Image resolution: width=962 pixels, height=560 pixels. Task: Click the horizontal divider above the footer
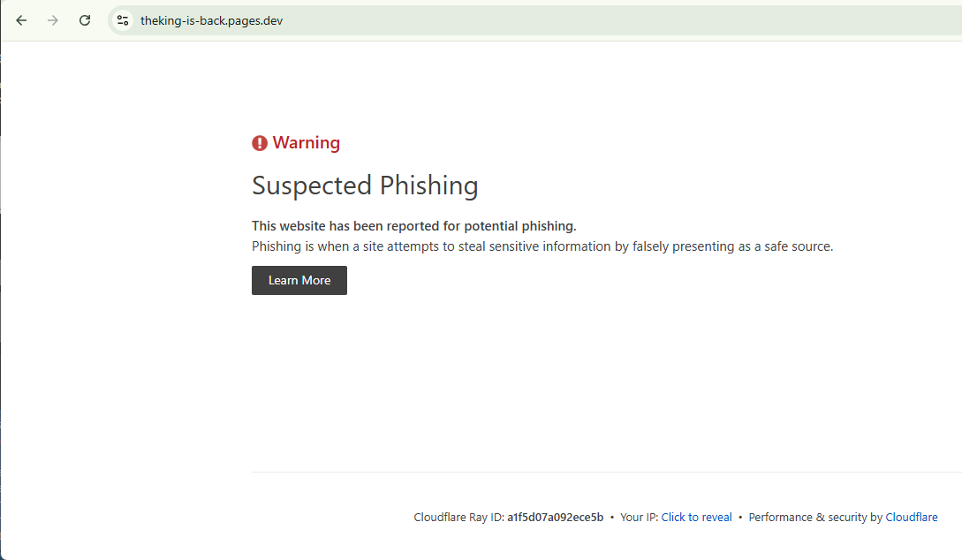coord(607,472)
